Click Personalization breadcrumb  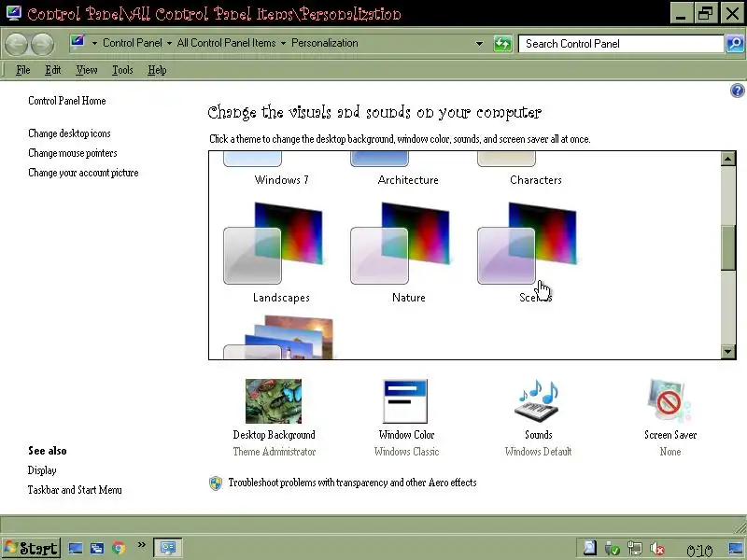click(324, 43)
